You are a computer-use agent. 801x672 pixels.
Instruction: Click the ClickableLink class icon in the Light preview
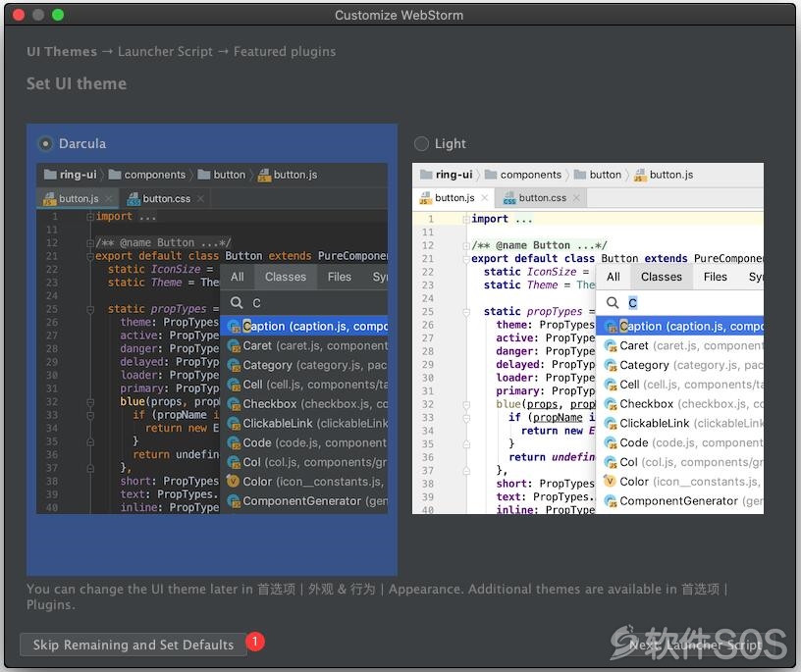click(611, 424)
